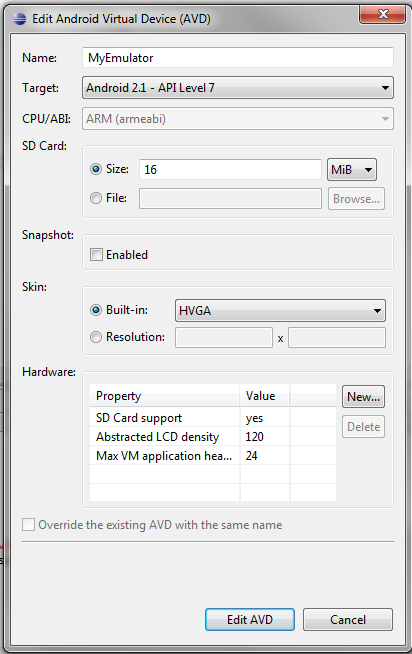
Task: Select the SD Card support row
Action: [x=213, y=418]
